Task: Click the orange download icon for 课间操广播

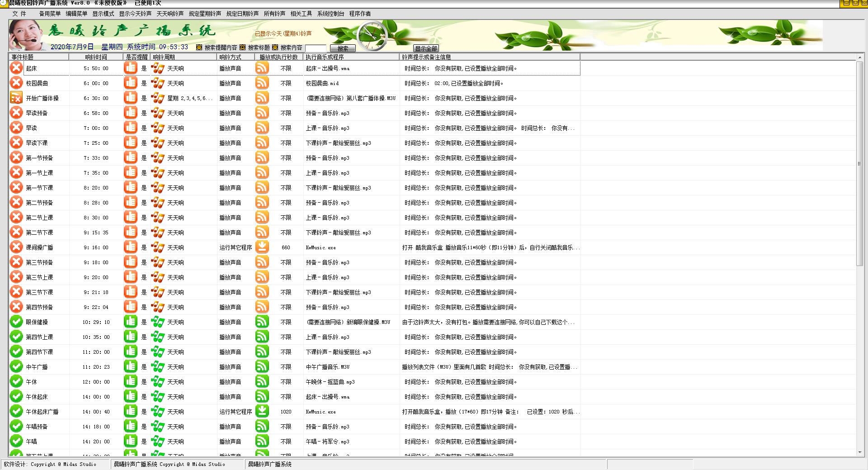Action: [x=262, y=247]
